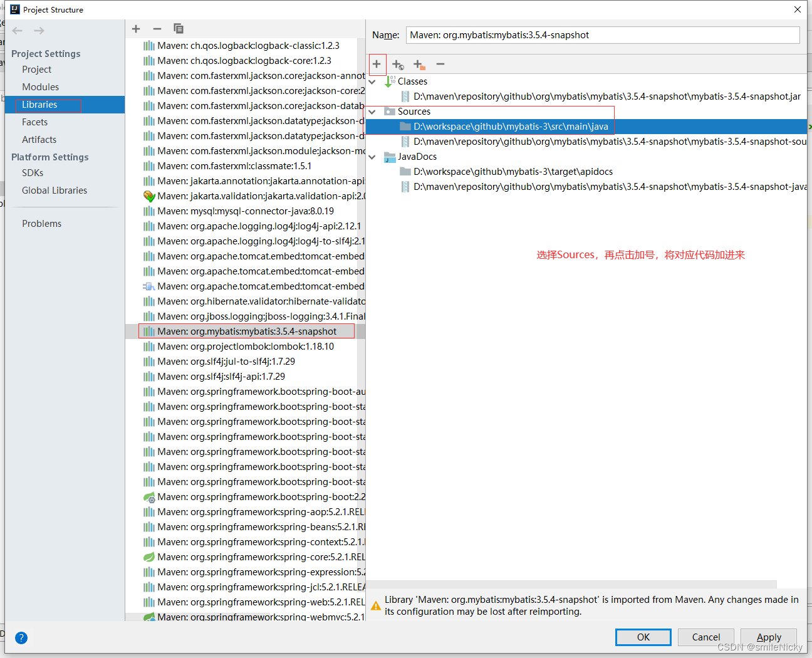Select Maven: org.projectlombok:lombok:1.18.10
The height and width of the screenshot is (658, 812).
pyautogui.click(x=246, y=347)
